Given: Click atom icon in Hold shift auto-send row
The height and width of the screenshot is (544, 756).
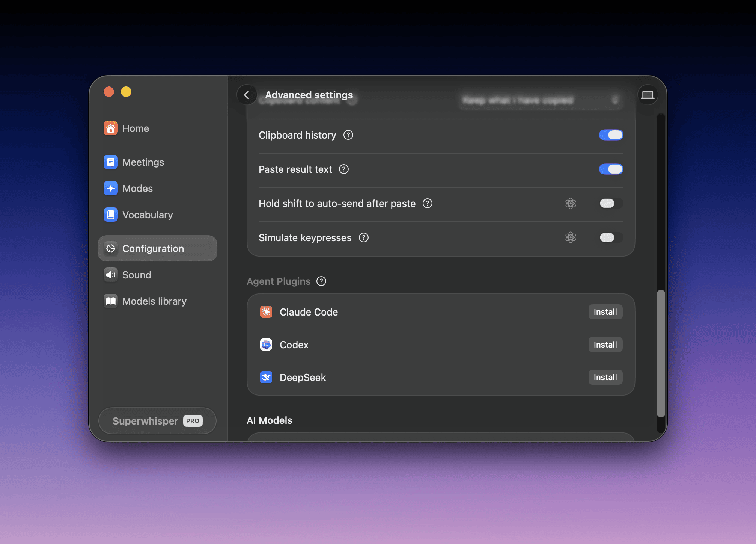Looking at the screenshot, I should click(571, 203).
